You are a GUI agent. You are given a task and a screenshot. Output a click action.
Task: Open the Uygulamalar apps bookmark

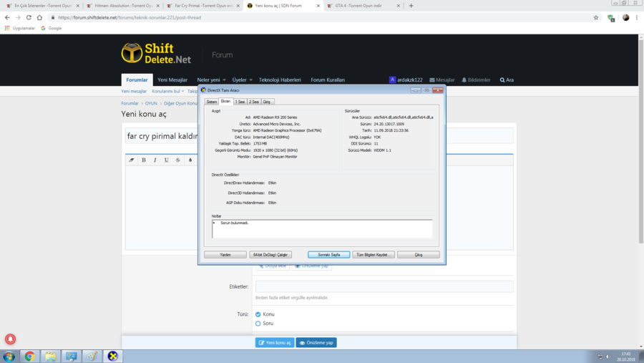pyautogui.click(x=20, y=29)
